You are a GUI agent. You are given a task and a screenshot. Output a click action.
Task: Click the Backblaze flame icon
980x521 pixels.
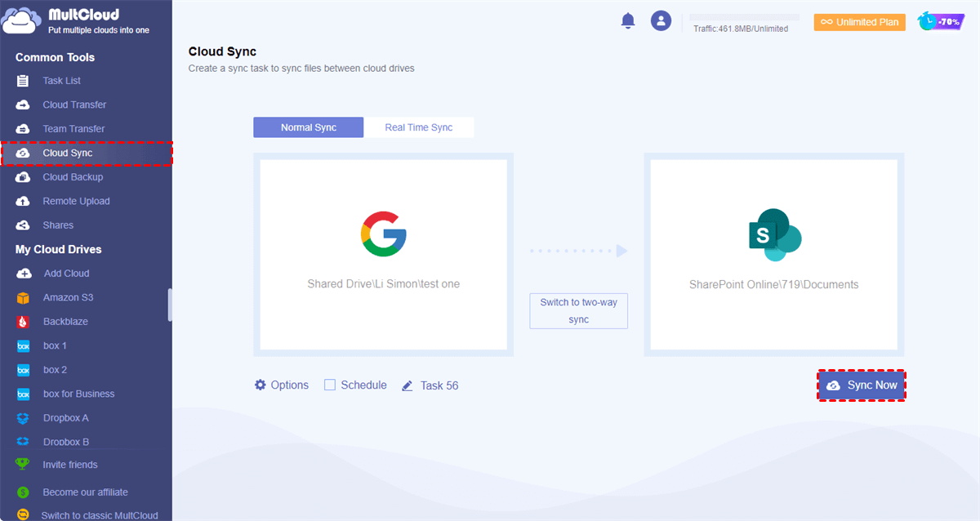[23, 322]
